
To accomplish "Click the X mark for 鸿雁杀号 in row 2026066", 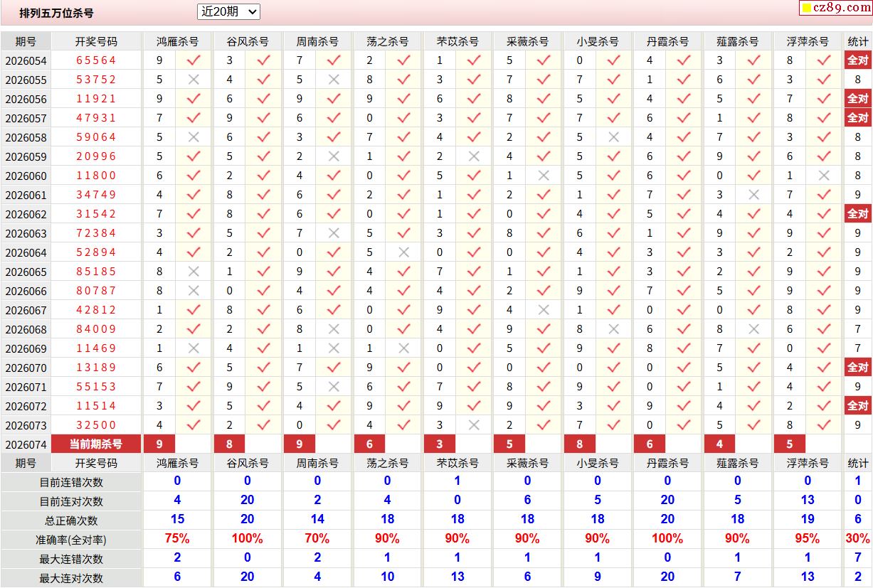I will pyautogui.click(x=194, y=291).
